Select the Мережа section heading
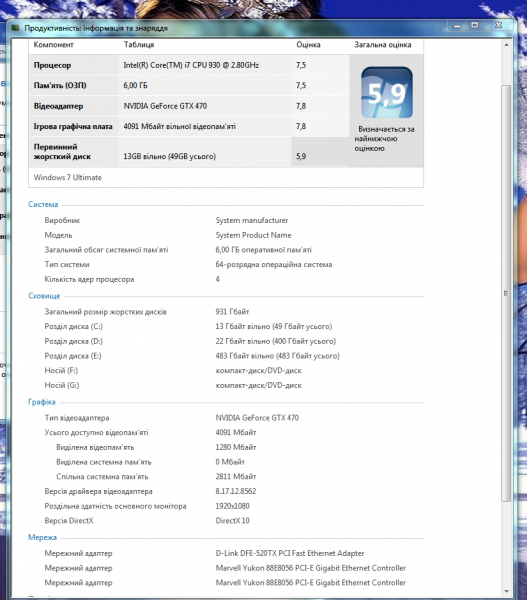The height and width of the screenshot is (600, 527). coord(42,537)
